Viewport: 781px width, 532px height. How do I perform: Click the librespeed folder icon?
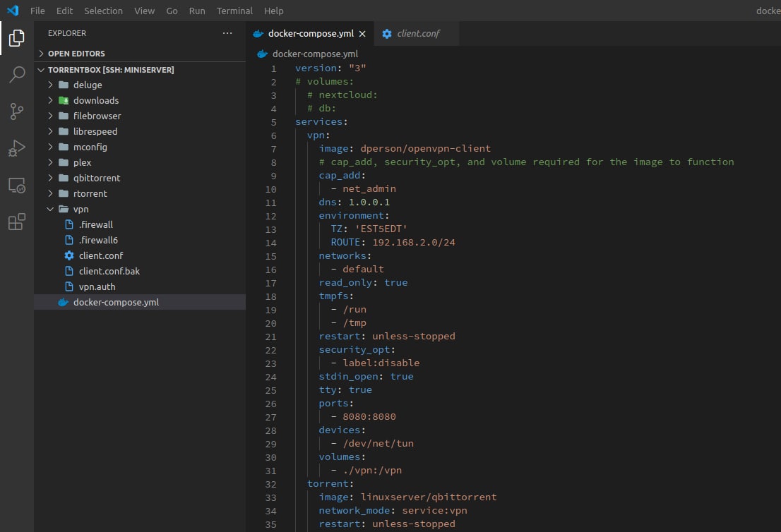click(64, 131)
